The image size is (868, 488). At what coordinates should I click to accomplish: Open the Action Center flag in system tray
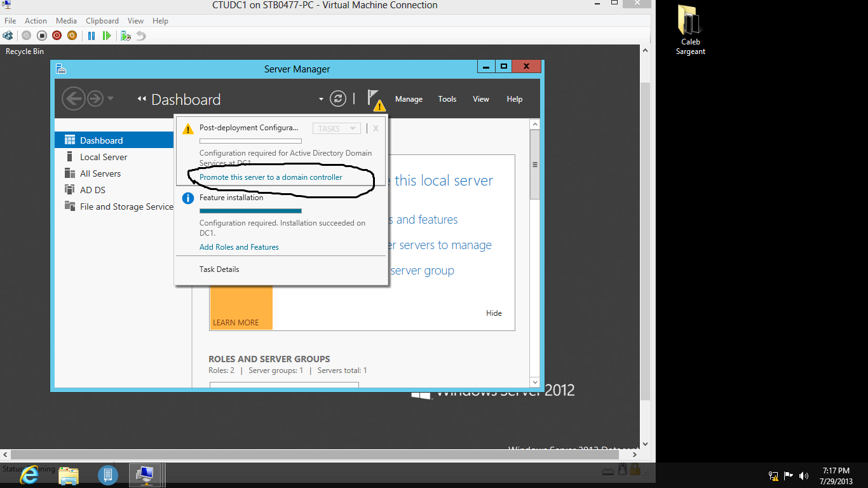point(789,475)
